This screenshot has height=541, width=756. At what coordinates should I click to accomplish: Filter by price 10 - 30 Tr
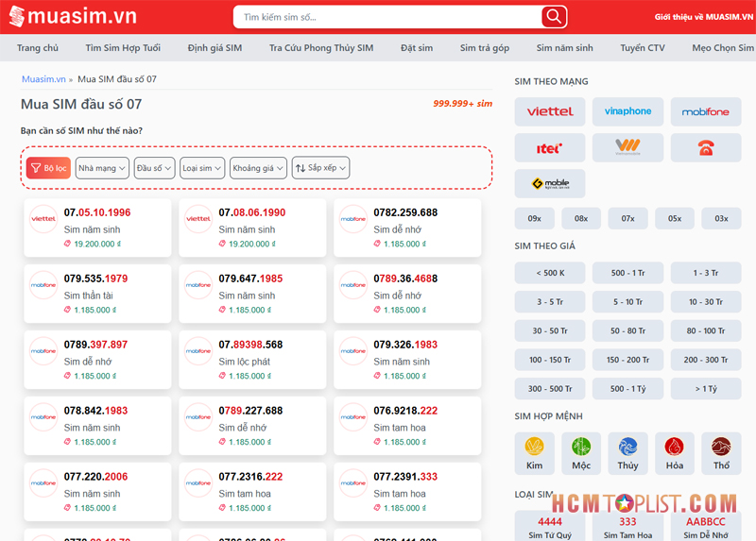click(706, 301)
